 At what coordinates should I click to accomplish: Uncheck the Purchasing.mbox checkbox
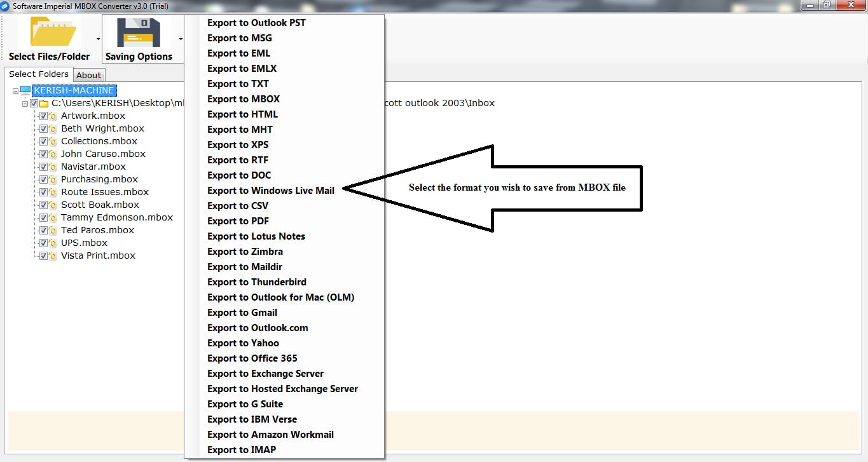[43, 179]
